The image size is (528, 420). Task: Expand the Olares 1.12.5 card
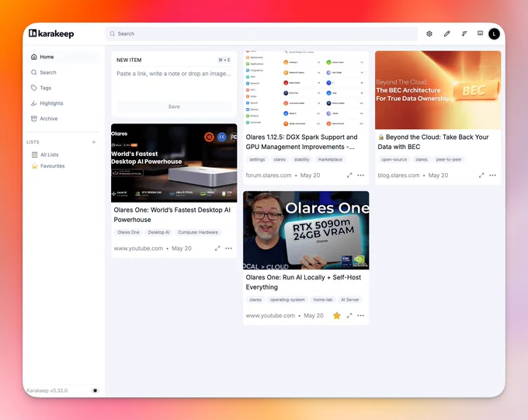click(349, 175)
